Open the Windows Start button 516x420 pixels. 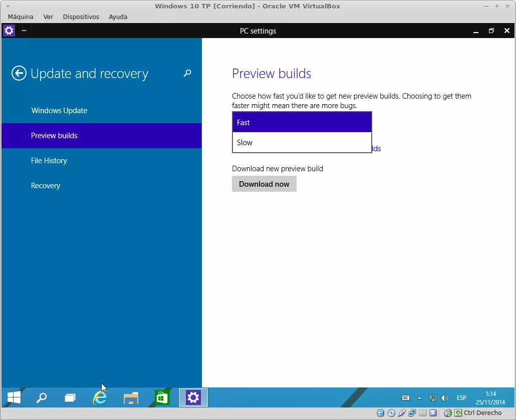(x=14, y=398)
